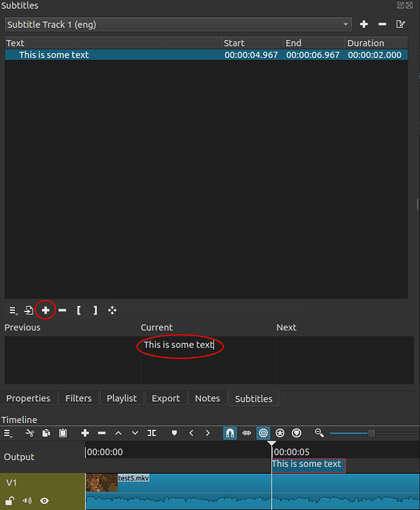The image size is (420, 510).
Task: Click the timeline Copy icon
Action: [x=46, y=433]
